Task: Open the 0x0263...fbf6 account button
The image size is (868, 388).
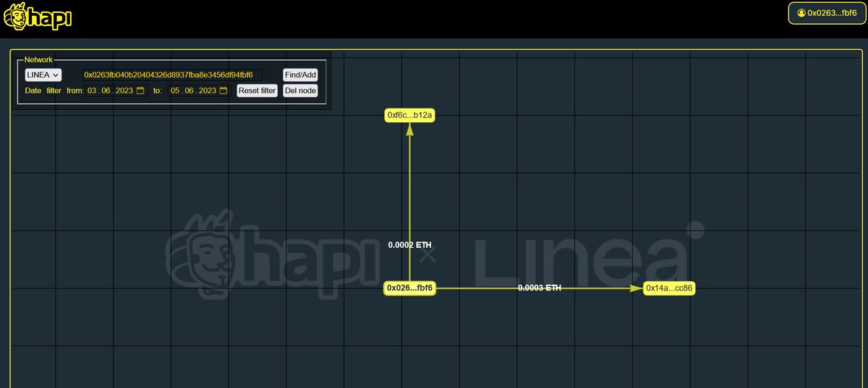Action: pos(826,13)
